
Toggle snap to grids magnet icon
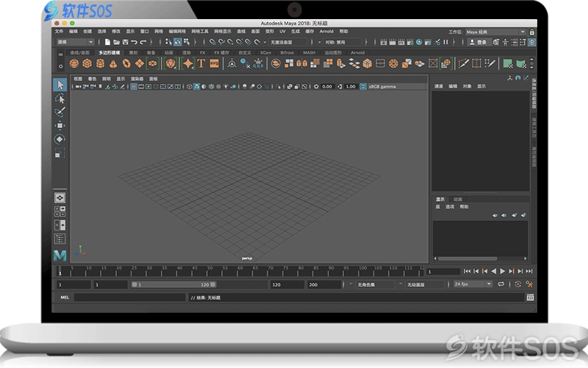coord(212,42)
